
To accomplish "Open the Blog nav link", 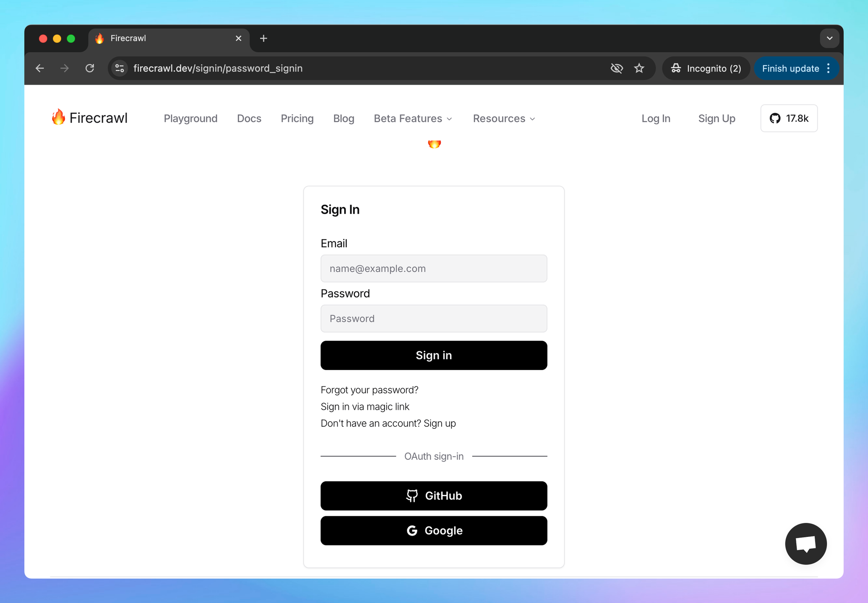I will click(x=344, y=118).
